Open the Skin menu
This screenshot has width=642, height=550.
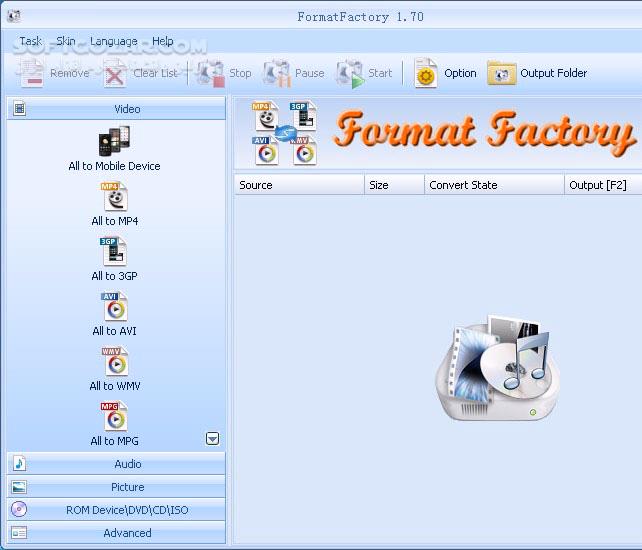point(66,41)
